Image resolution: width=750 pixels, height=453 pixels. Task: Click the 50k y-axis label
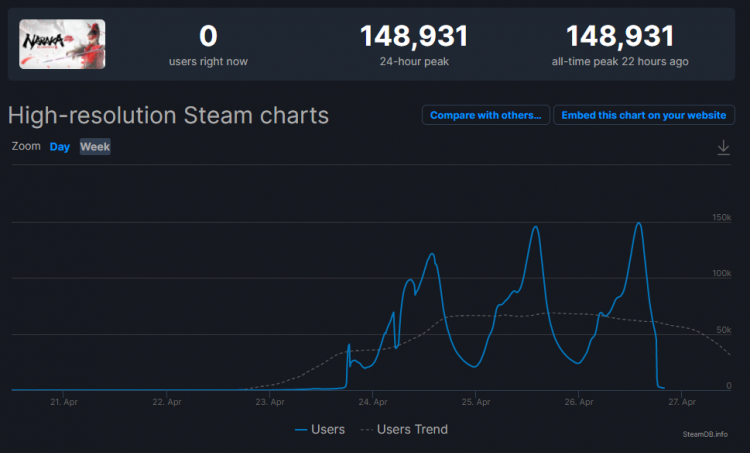pos(723,329)
